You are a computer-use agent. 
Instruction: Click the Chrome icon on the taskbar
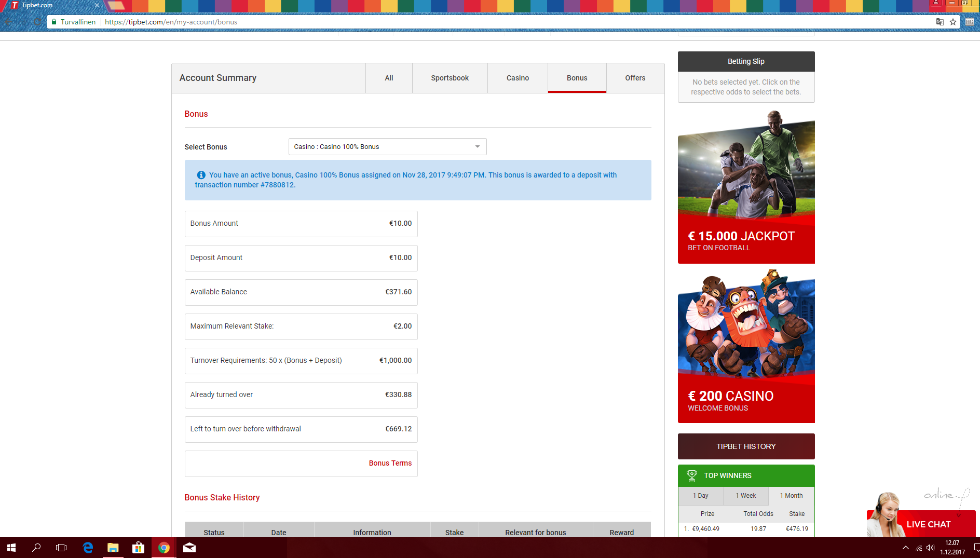pyautogui.click(x=164, y=548)
